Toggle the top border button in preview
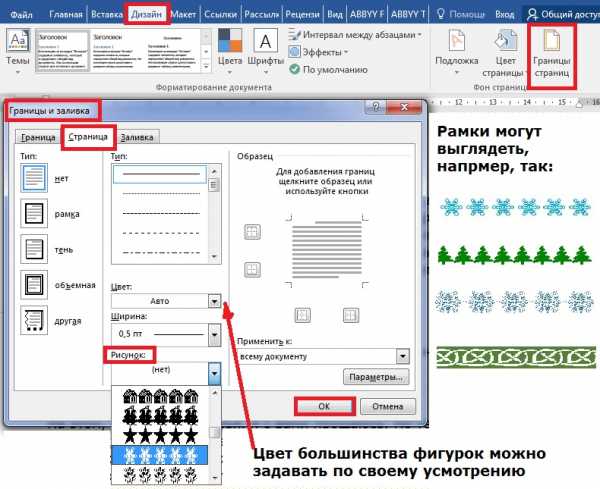600x489 pixels. pyautogui.click(x=252, y=232)
